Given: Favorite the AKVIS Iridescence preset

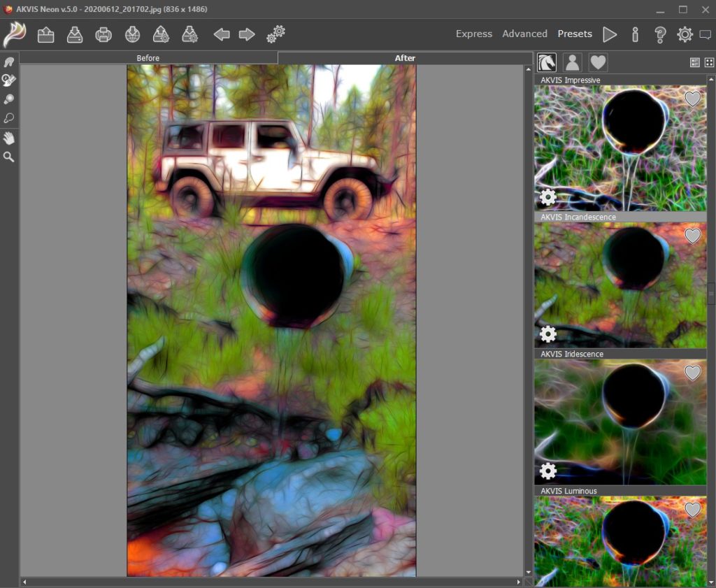Looking at the screenshot, I should pos(692,373).
